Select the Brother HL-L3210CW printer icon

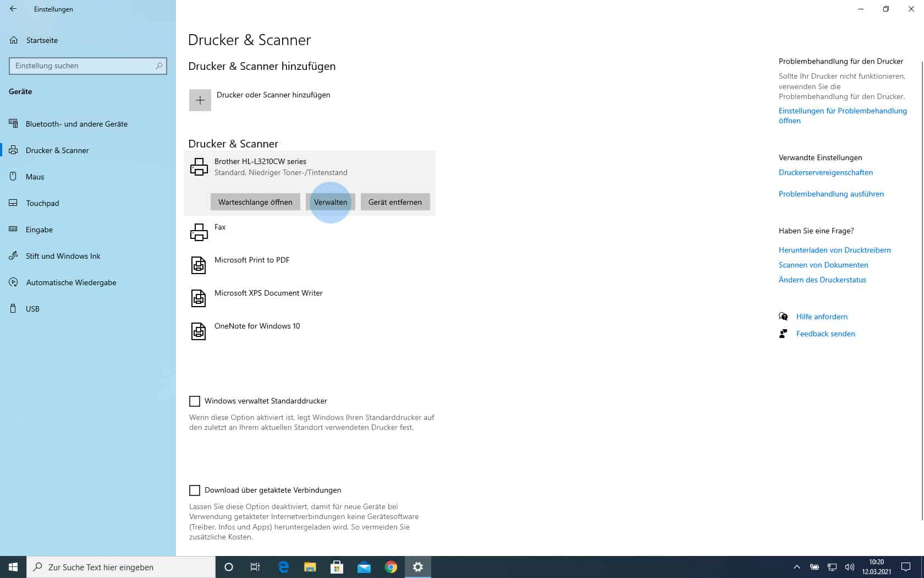[199, 167]
